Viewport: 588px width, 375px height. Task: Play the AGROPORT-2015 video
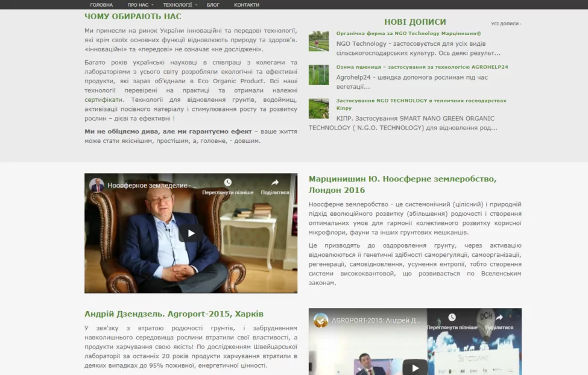(415, 367)
